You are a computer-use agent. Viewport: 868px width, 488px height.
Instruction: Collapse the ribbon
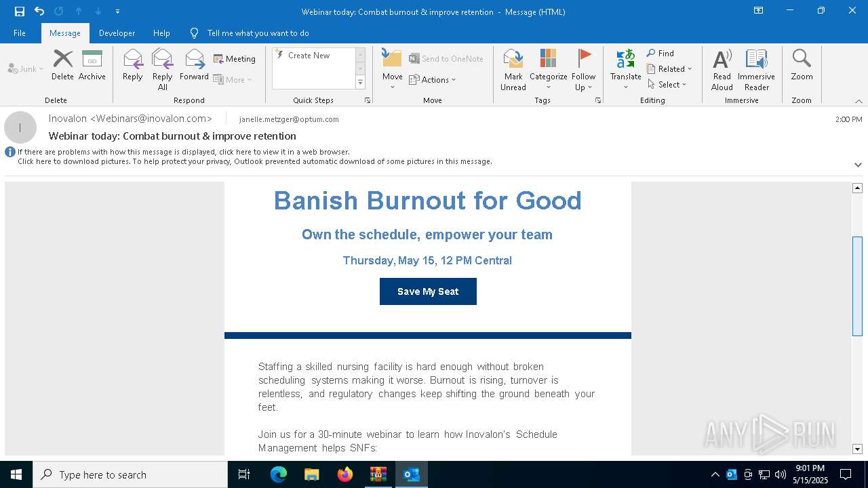point(859,101)
